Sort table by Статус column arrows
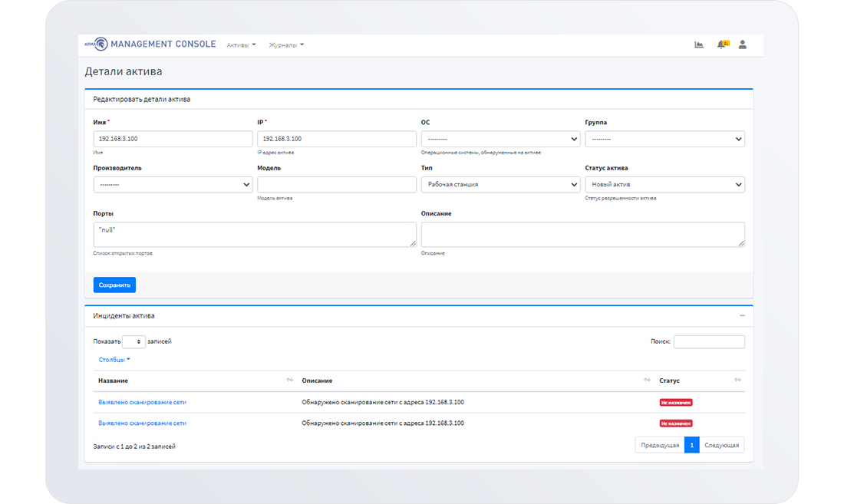 coord(737,380)
